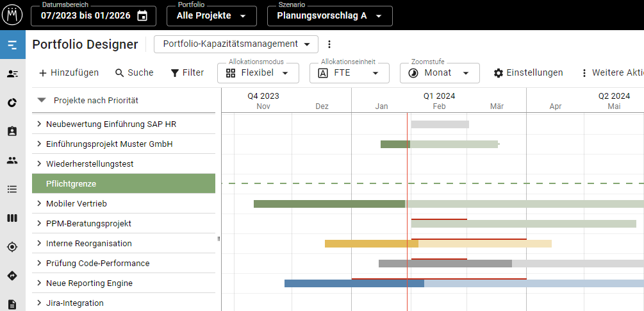Image resolution: width=644 pixels, height=311 pixels.
Task: Click dark grey Prüfung Code-Performance bar
Action: point(445,264)
